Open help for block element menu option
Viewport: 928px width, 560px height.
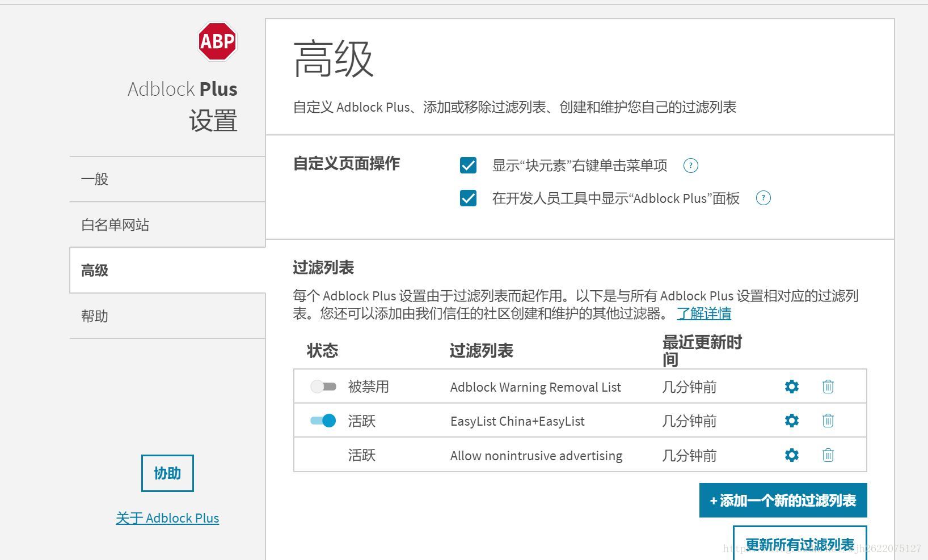pos(690,166)
